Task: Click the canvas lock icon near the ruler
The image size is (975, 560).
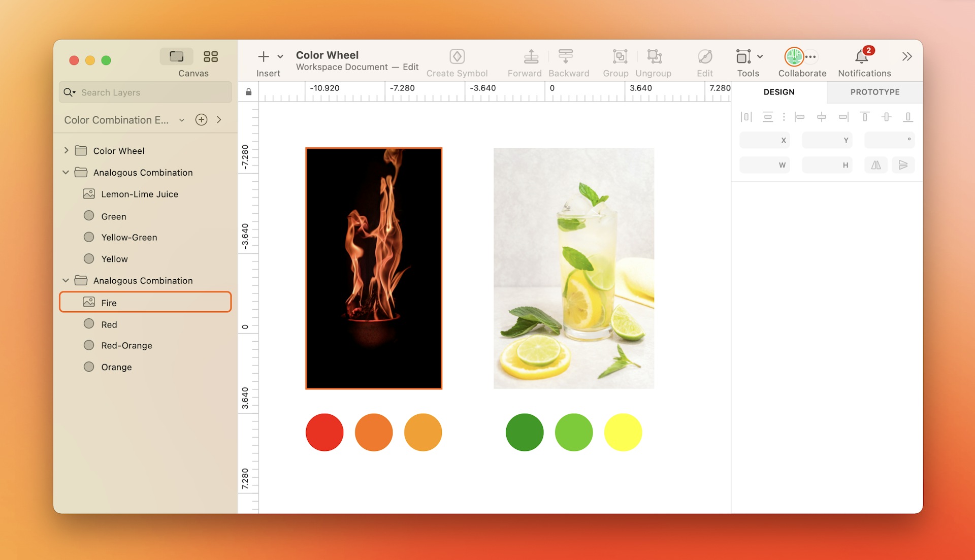Action: coord(248,91)
